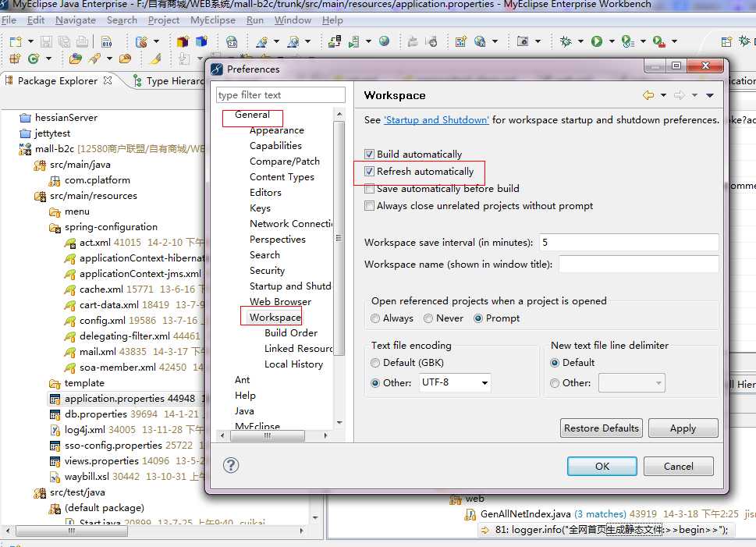Enable Always close unrelated projects without prompt
The image size is (756, 547).
[369, 206]
